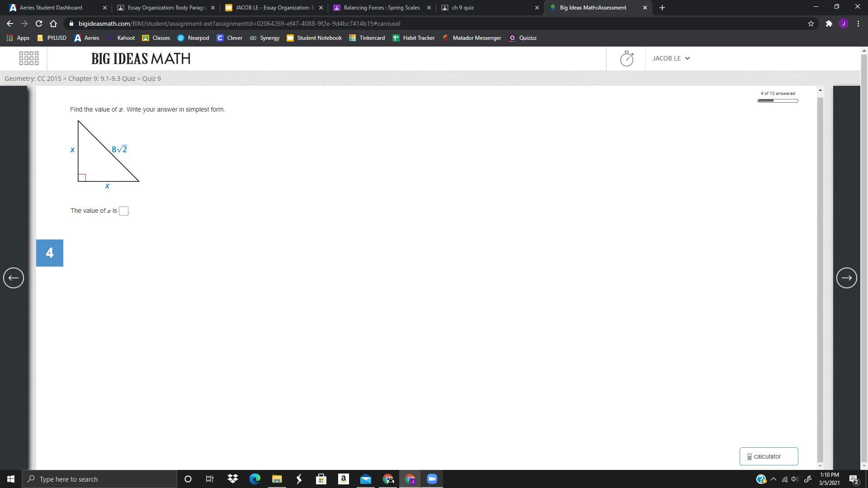Click Chapter 9: 9.1-9.3 Quiz breadcrumb

102,79
